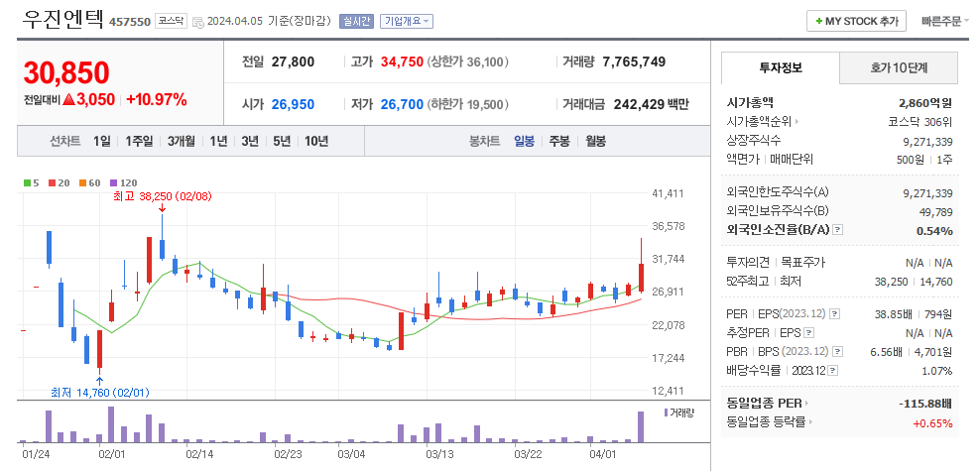Click the -115.88배 동일업종 PER value
980x471 pixels.
click(926, 405)
